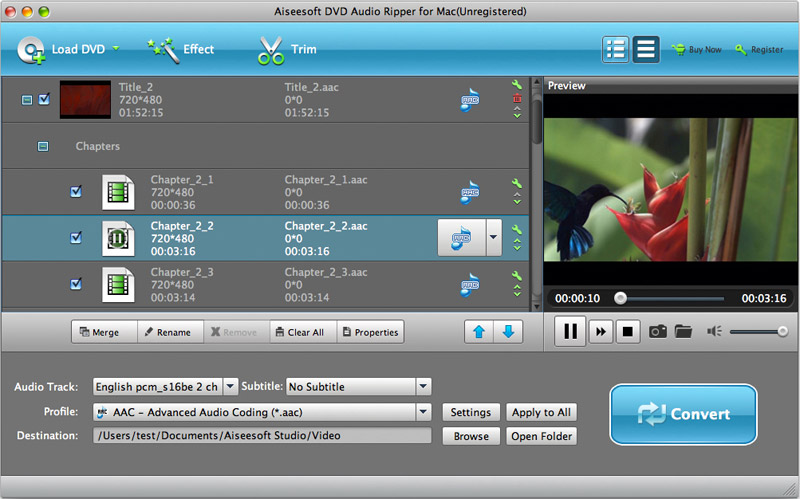
Task: Click the Register option
Action: 760,49
